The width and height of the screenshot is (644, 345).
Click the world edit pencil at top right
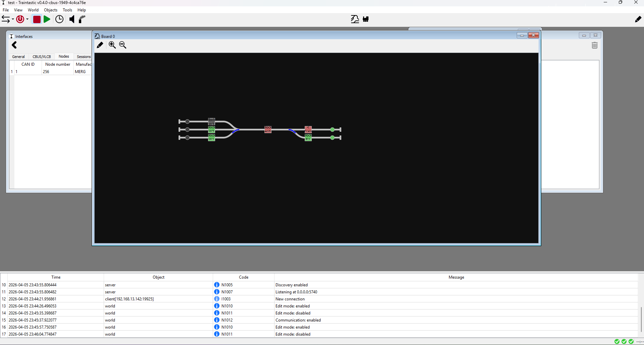(x=638, y=19)
